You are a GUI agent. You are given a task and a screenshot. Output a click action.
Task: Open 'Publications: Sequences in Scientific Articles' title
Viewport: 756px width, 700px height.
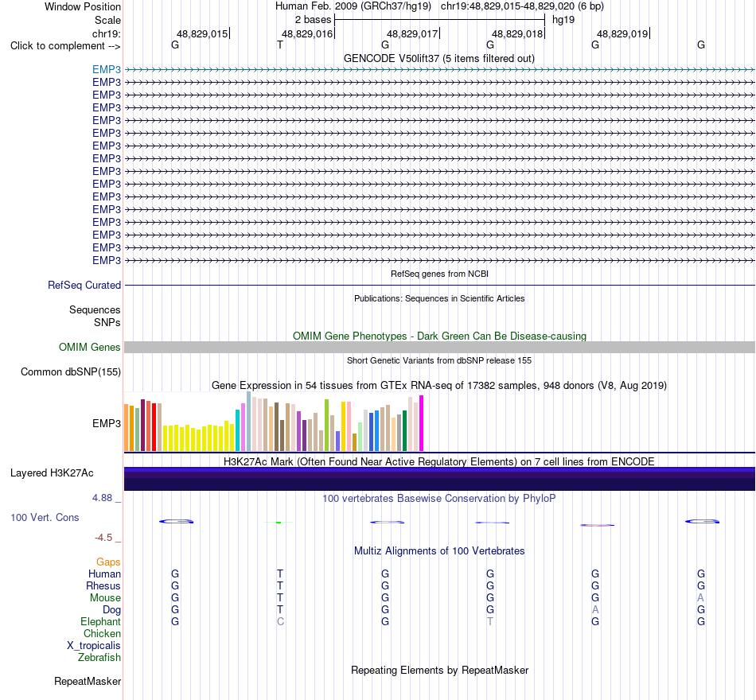(x=439, y=298)
